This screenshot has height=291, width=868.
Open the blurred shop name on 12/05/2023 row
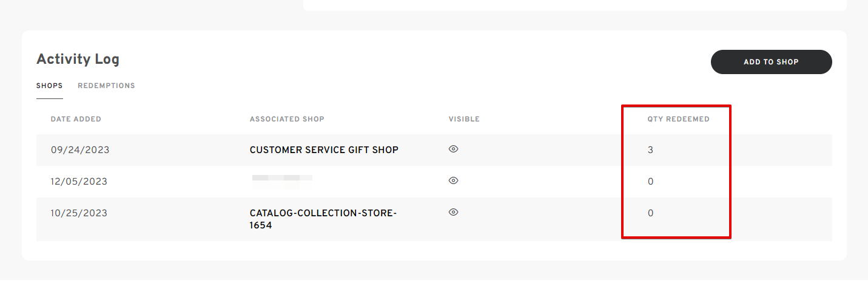click(x=282, y=179)
